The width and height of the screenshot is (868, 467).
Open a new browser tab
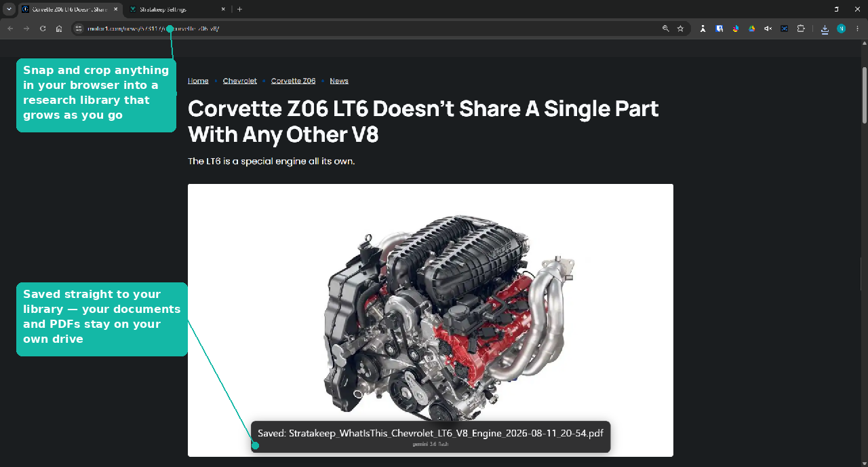tap(239, 10)
